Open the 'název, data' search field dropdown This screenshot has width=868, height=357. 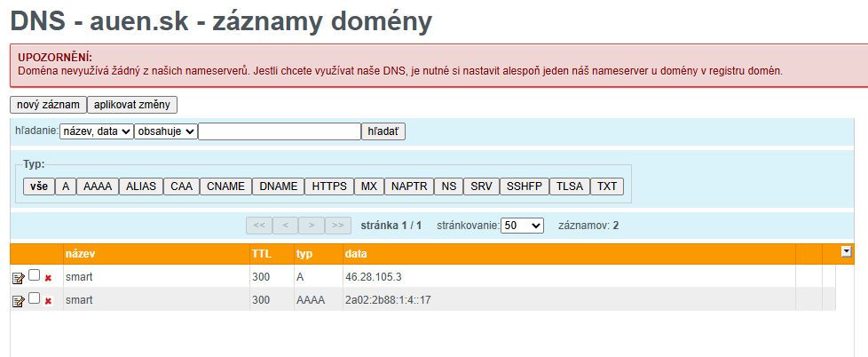96,131
